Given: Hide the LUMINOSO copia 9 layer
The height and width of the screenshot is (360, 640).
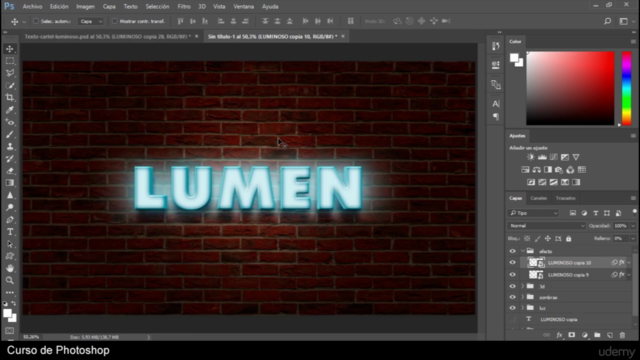Looking at the screenshot, I should point(513,275).
